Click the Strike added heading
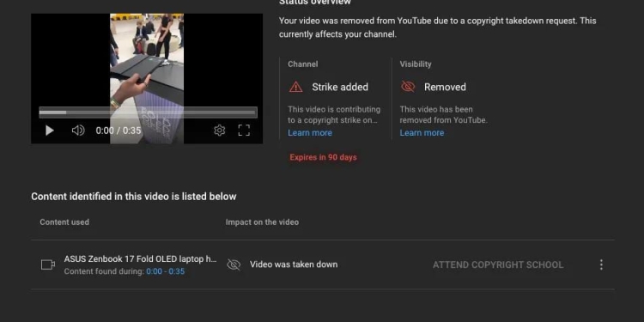This screenshot has height=322, width=644. tap(340, 87)
